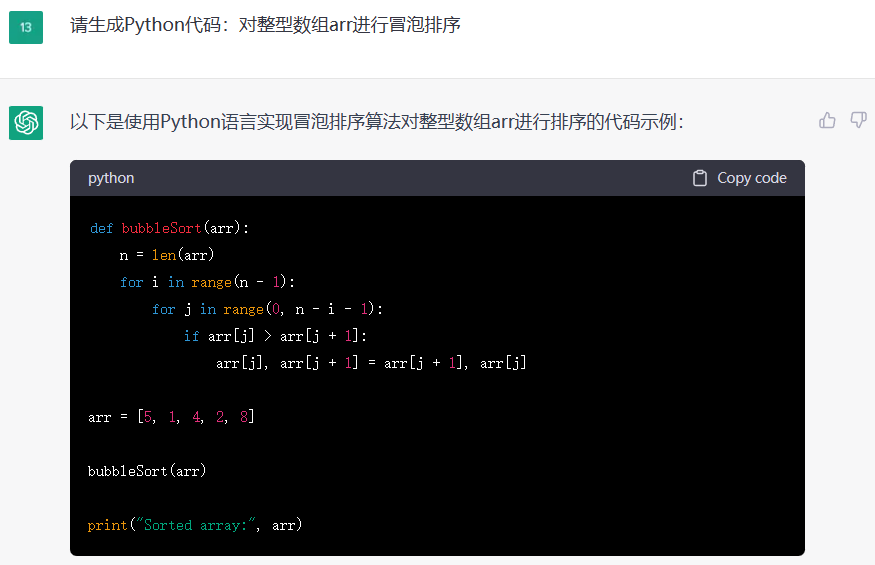Click the assistant's intro sentence above the code

pyautogui.click(x=377, y=122)
